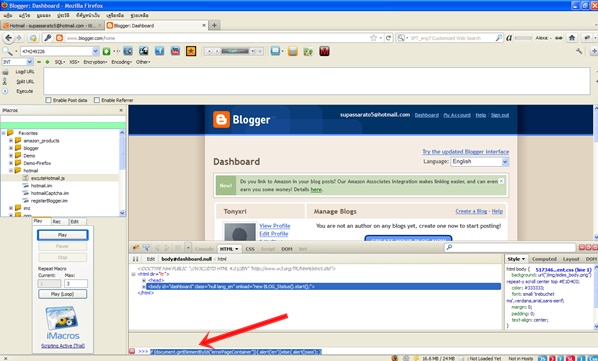598x361 pixels.
Task: Click the key icon beside the address bar
Action: click(x=48, y=38)
